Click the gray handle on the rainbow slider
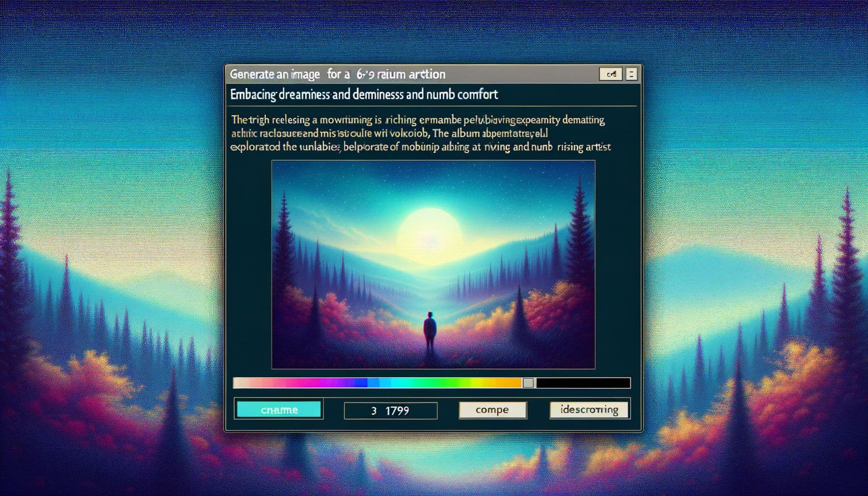The width and height of the screenshot is (868, 496). tap(528, 383)
